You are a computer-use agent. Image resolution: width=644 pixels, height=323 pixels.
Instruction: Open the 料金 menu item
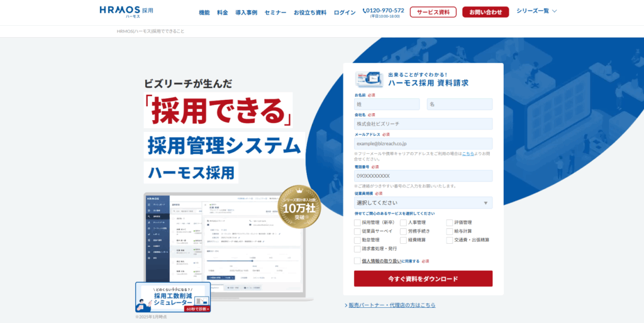click(x=223, y=13)
